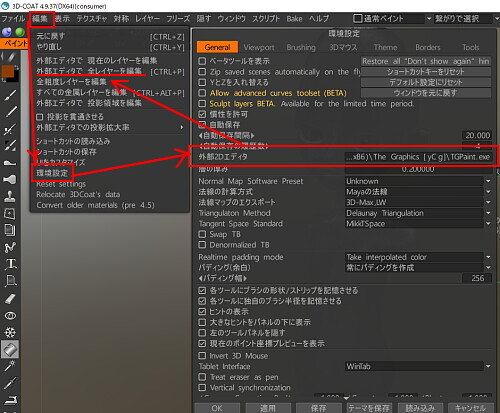This screenshot has height=413, width=500.
Task: Select the Curves spline tool
Action: pyautogui.click(x=10, y=247)
